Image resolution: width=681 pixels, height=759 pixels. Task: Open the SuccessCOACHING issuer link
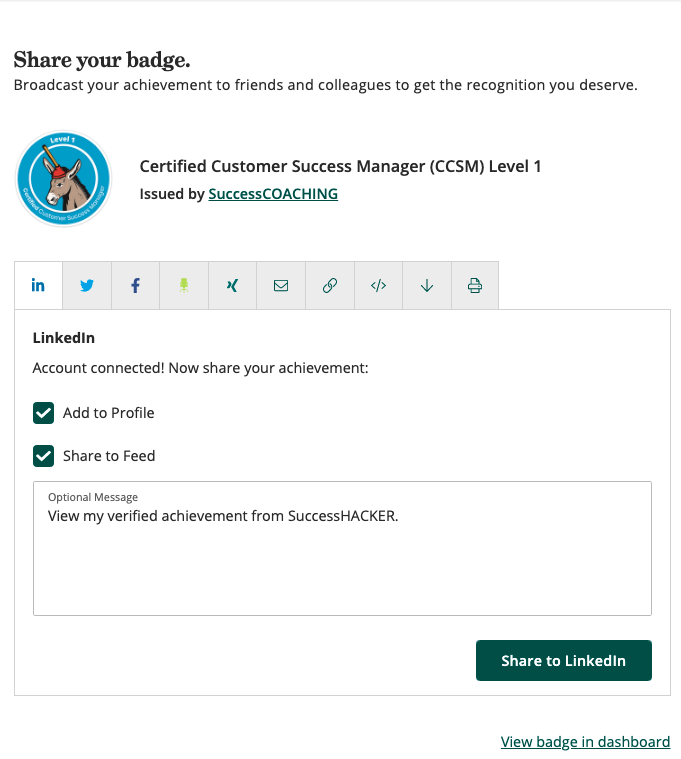273,194
